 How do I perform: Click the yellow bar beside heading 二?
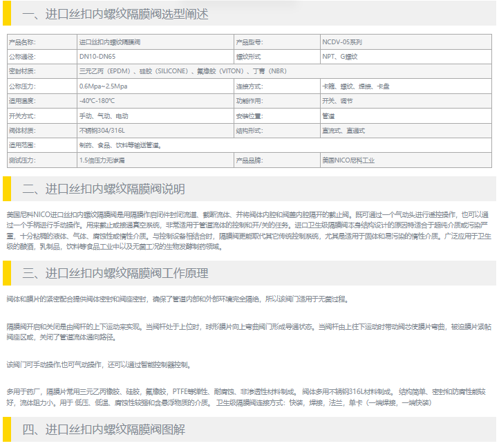(x=7, y=189)
